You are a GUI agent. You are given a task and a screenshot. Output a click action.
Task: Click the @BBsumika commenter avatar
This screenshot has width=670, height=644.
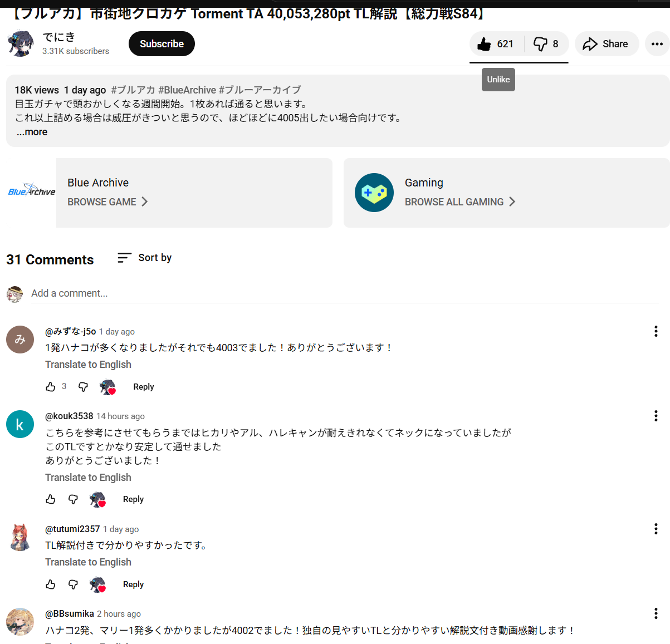coord(20,622)
